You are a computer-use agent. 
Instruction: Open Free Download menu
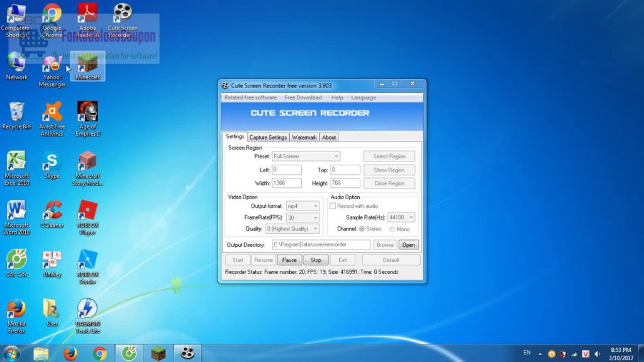click(x=303, y=97)
